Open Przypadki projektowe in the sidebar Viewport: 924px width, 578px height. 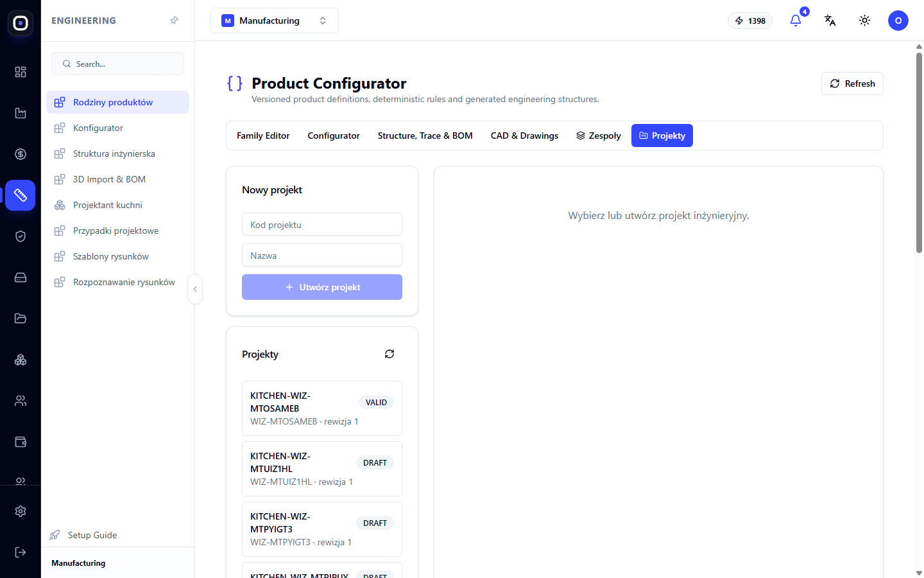118,231
